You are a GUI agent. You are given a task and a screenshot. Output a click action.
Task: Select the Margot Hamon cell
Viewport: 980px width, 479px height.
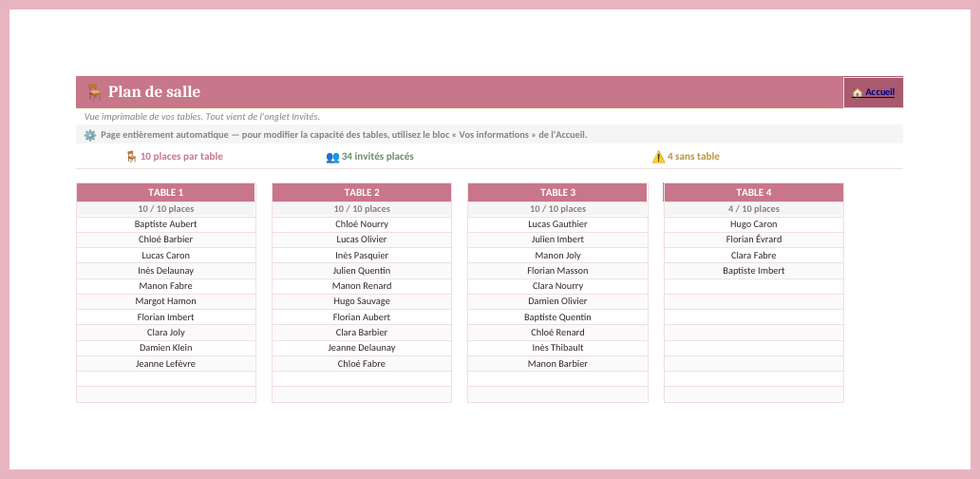[x=165, y=301]
